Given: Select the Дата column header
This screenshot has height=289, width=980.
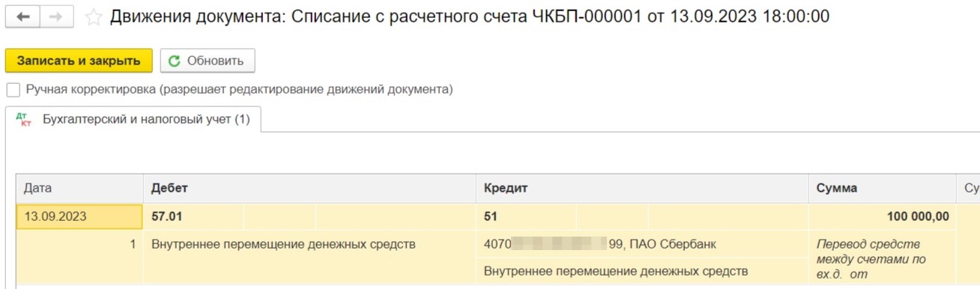Looking at the screenshot, I should pyautogui.click(x=79, y=189).
